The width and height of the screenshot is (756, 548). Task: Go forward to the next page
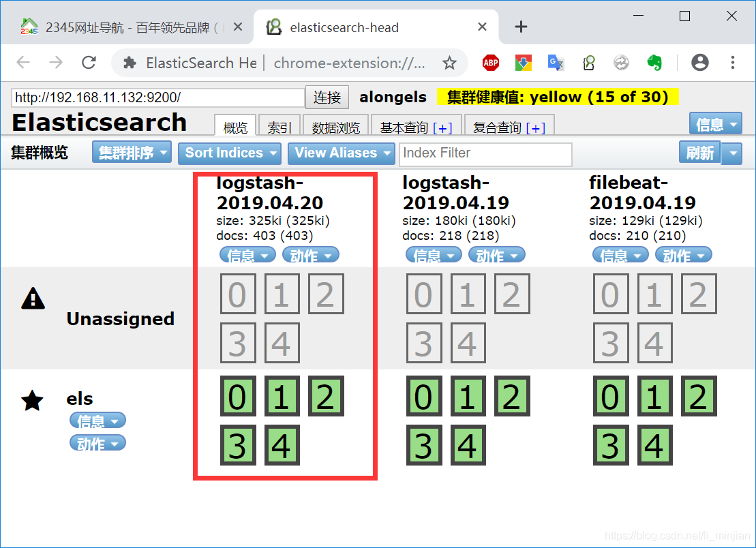pos(56,63)
